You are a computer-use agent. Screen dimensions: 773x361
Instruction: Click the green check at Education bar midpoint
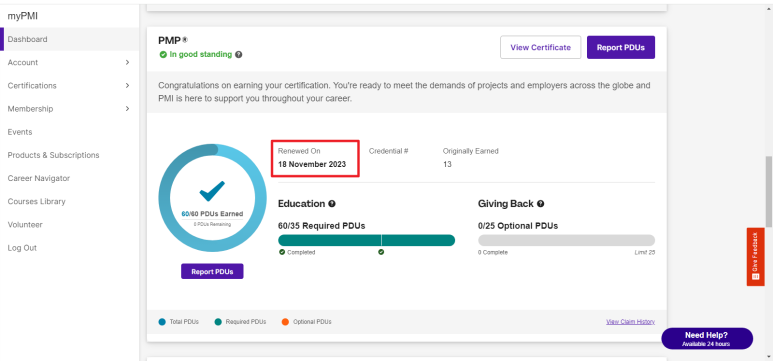381,252
